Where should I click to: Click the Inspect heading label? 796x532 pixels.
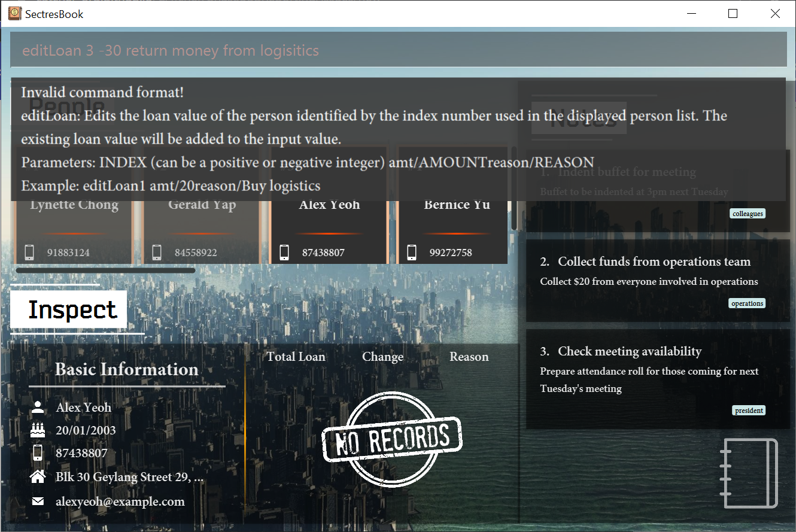point(68,309)
